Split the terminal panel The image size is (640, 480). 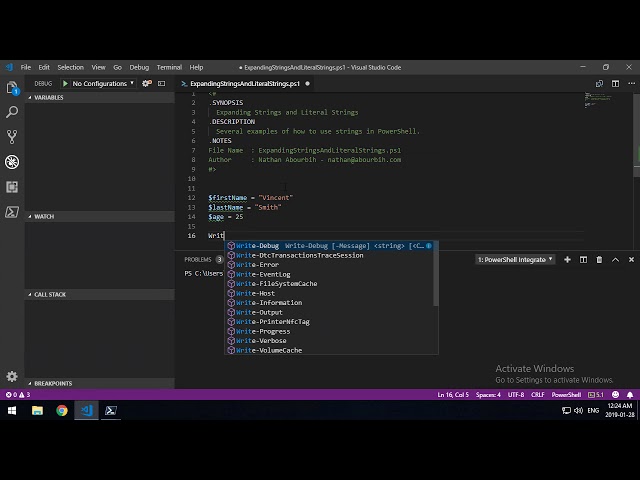tap(583, 260)
